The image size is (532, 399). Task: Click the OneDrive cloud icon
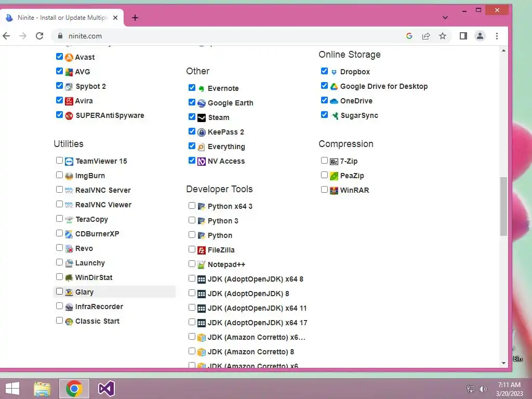tap(334, 101)
